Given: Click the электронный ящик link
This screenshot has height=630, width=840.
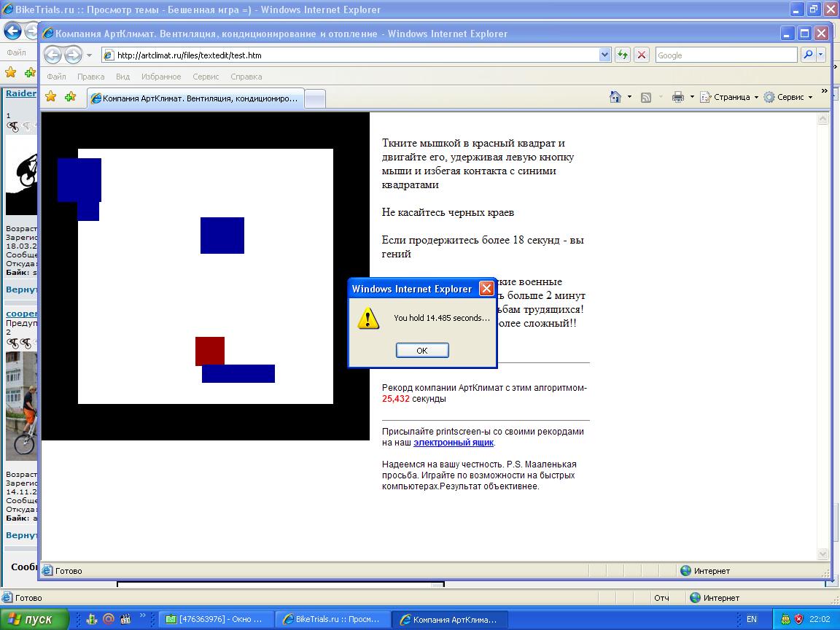Looking at the screenshot, I should [454, 443].
